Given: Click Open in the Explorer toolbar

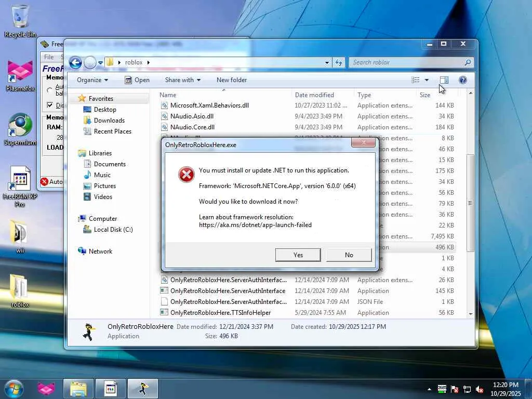Looking at the screenshot, I should (x=137, y=80).
